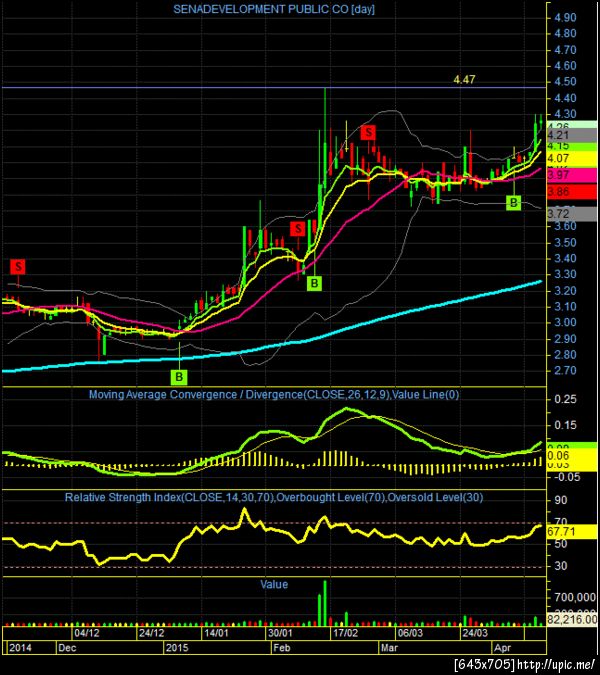Click the 700,000 volume axis label
The image size is (600, 675).
(x=575, y=597)
